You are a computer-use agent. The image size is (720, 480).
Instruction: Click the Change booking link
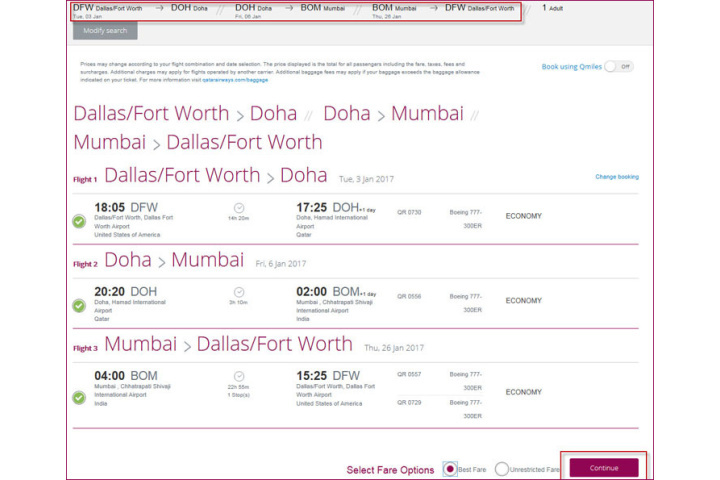coord(617,177)
